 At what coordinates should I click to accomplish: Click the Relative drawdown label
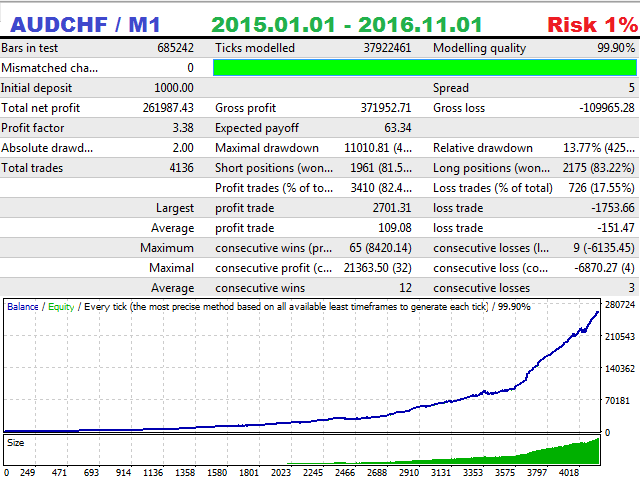pyautogui.click(x=483, y=148)
